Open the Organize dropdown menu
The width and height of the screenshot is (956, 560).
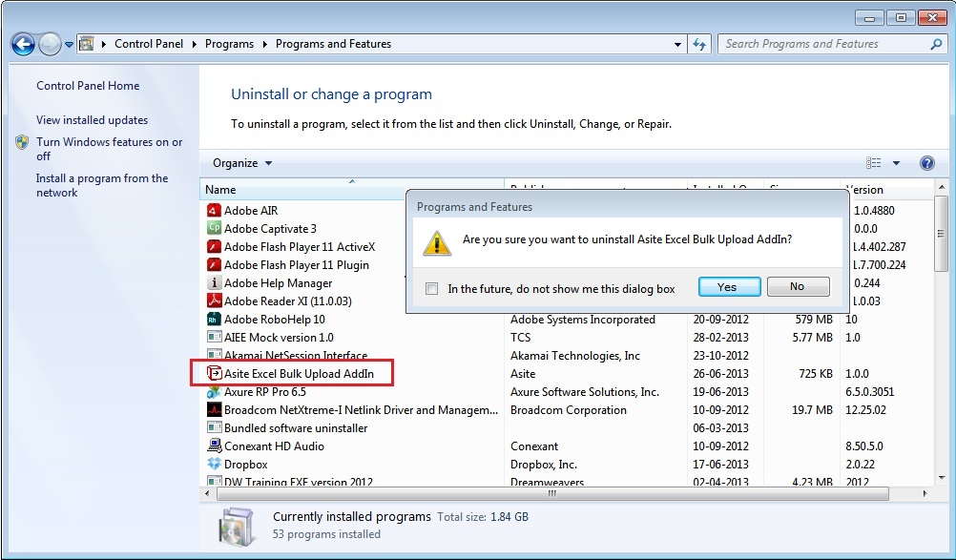(x=242, y=163)
